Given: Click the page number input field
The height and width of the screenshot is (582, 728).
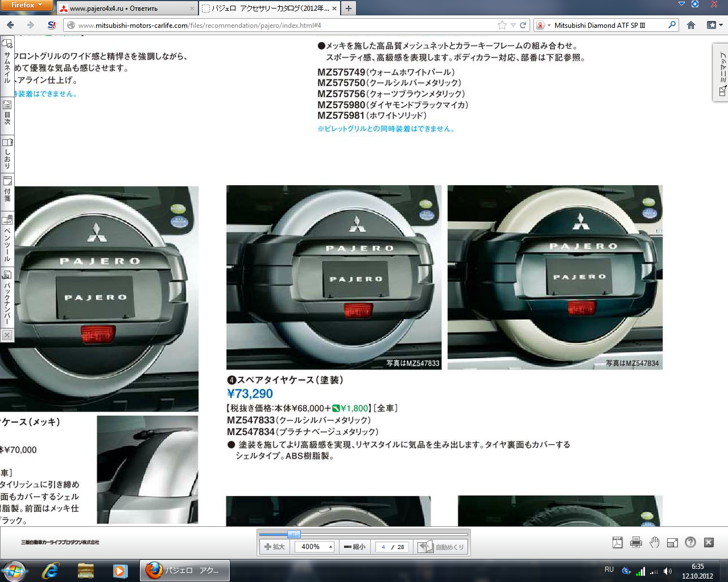Looking at the screenshot, I should (x=383, y=547).
